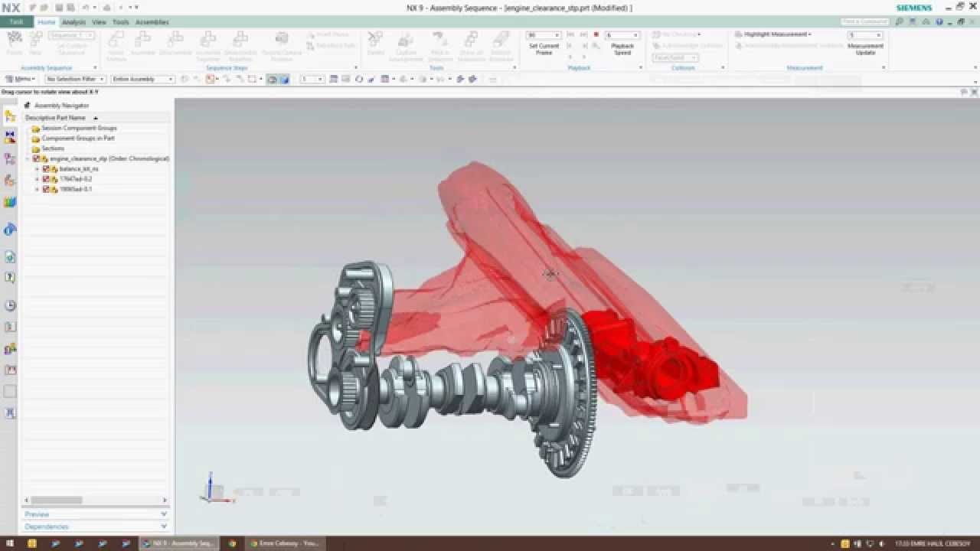This screenshot has width=980, height=551.
Task: Select the Component Groups in Part folder
Action: (77, 139)
